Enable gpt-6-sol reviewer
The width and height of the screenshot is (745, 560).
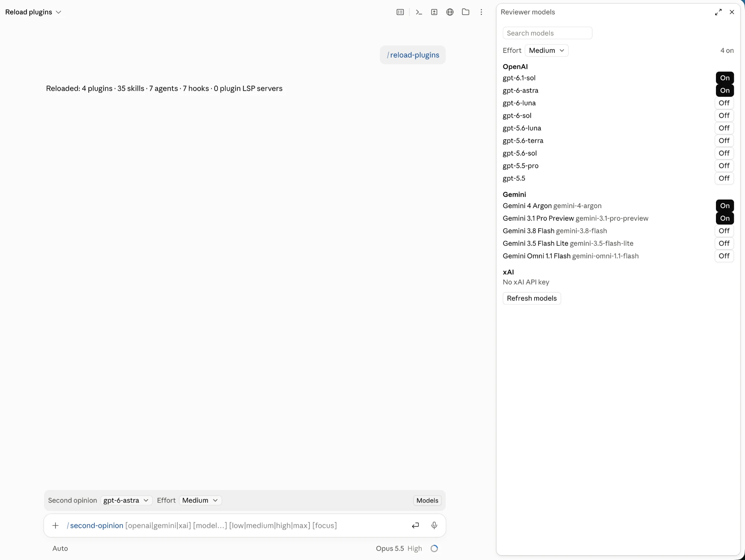pos(724,115)
